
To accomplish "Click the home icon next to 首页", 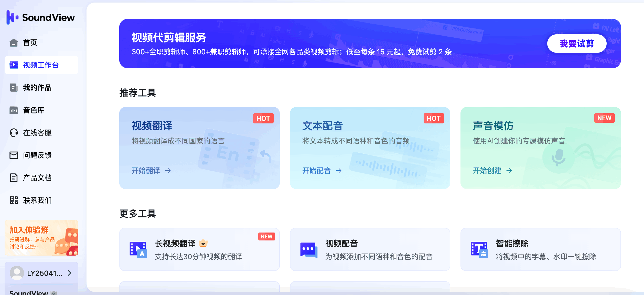I will click(14, 43).
